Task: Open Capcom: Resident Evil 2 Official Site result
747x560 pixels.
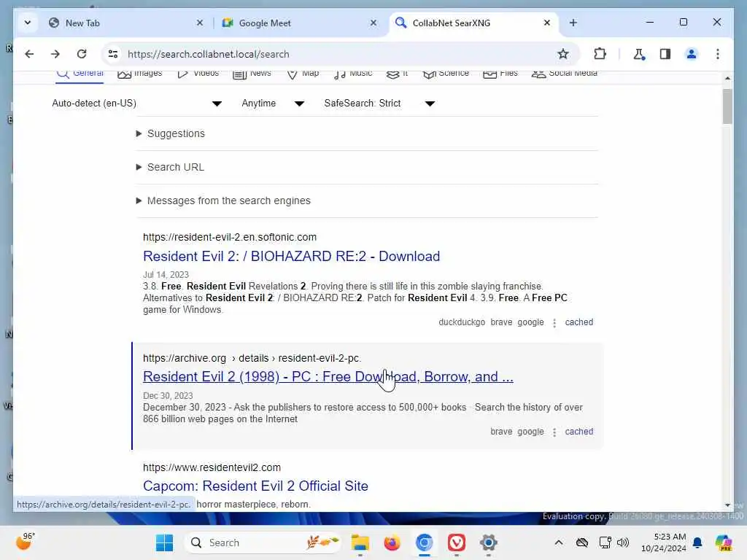Action: pyautogui.click(x=255, y=486)
